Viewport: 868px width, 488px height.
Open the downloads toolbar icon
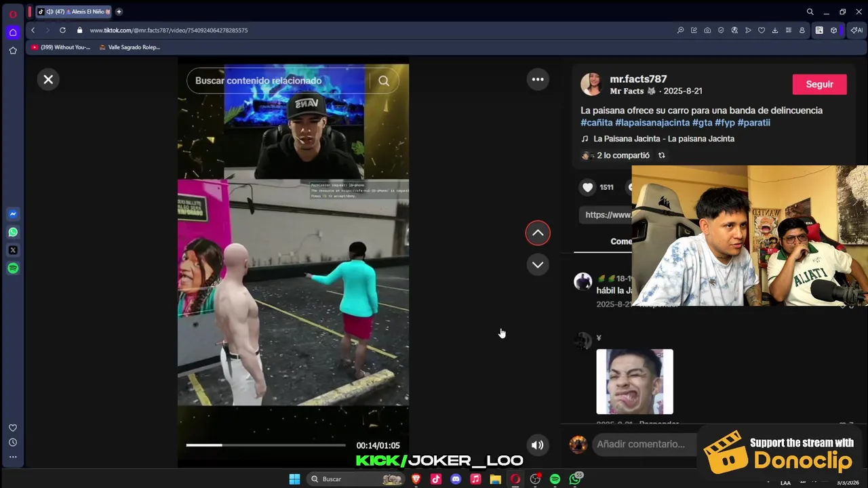click(775, 30)
